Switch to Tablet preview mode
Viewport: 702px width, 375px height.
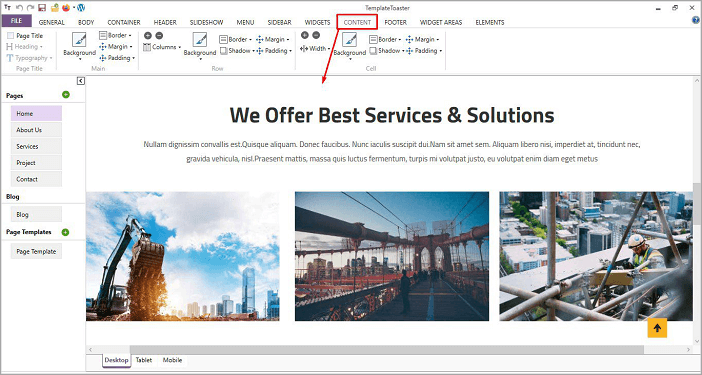(x=144, y=360)
